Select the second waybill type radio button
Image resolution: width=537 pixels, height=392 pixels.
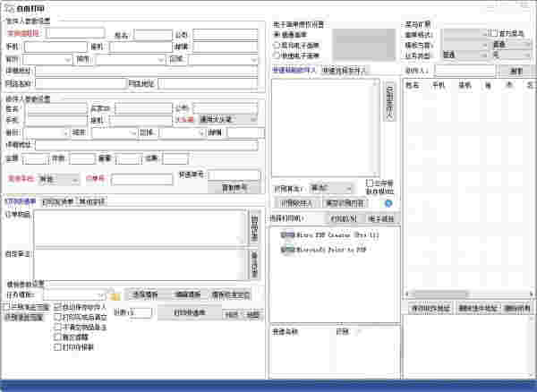click(276, 45)
